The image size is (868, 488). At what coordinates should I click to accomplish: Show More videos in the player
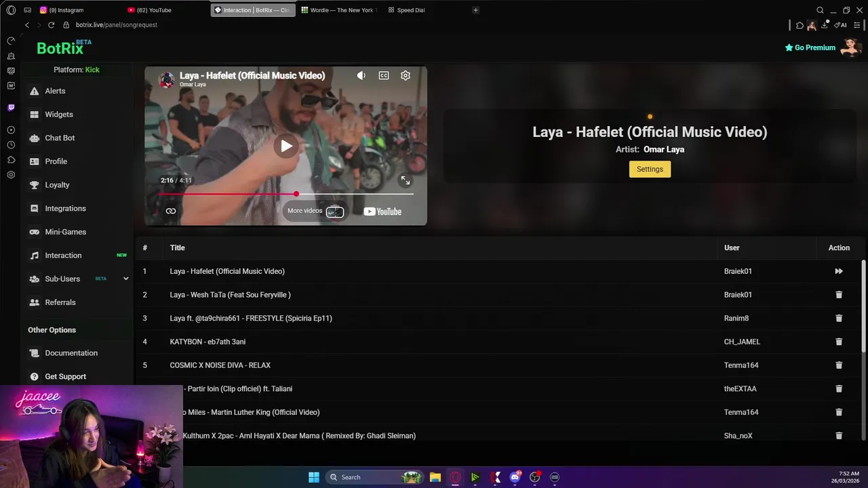tap(315, 211)
